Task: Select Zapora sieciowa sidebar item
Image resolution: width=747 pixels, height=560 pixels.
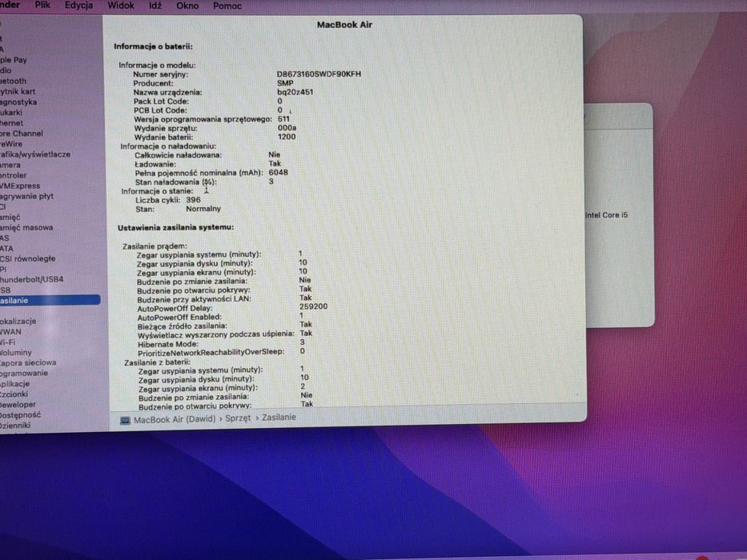Action: coord(28,363)
